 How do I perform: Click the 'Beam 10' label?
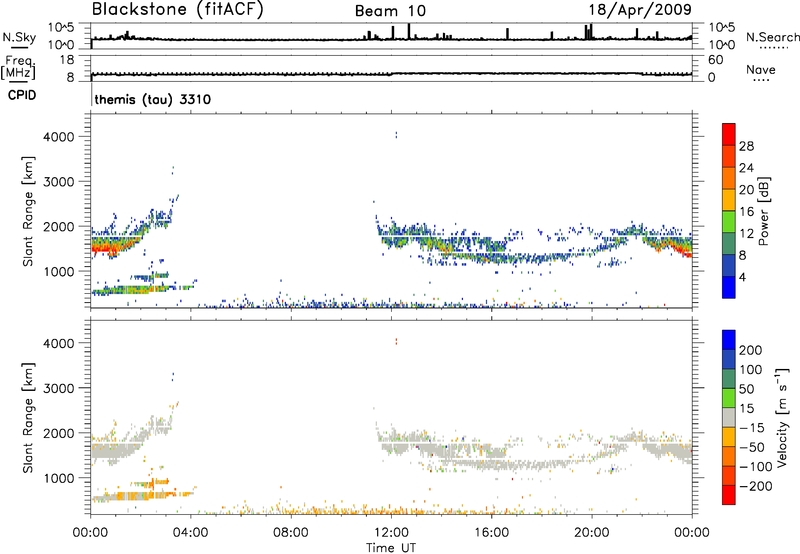[390, 11]
